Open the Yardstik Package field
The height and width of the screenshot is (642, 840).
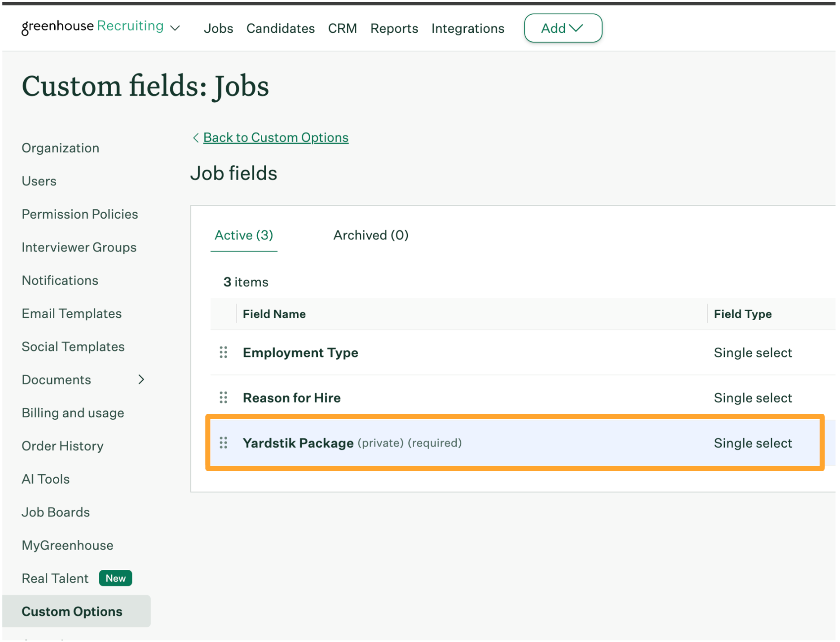[298, 443]
